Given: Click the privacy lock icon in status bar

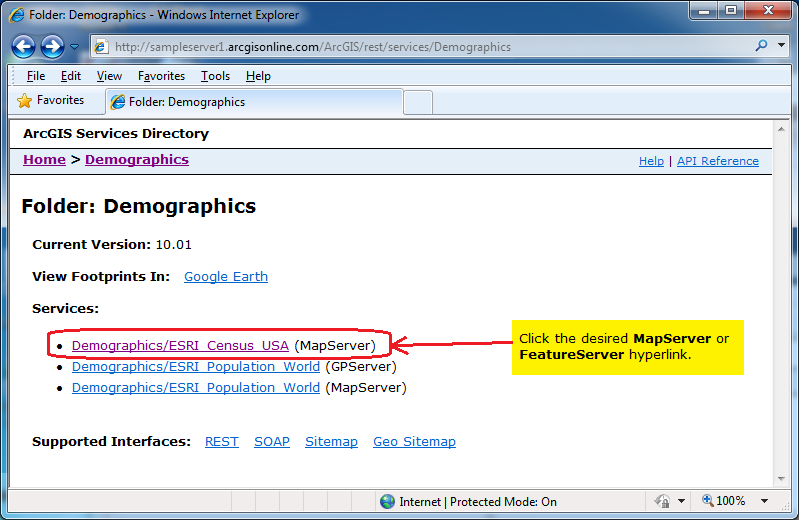Looking at the screenshot, I should [x=662, y=501].
